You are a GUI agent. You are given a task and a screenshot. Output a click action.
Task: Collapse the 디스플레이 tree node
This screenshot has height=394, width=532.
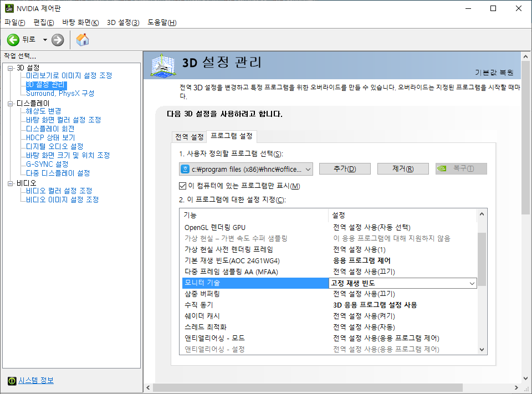pos(11,104)
